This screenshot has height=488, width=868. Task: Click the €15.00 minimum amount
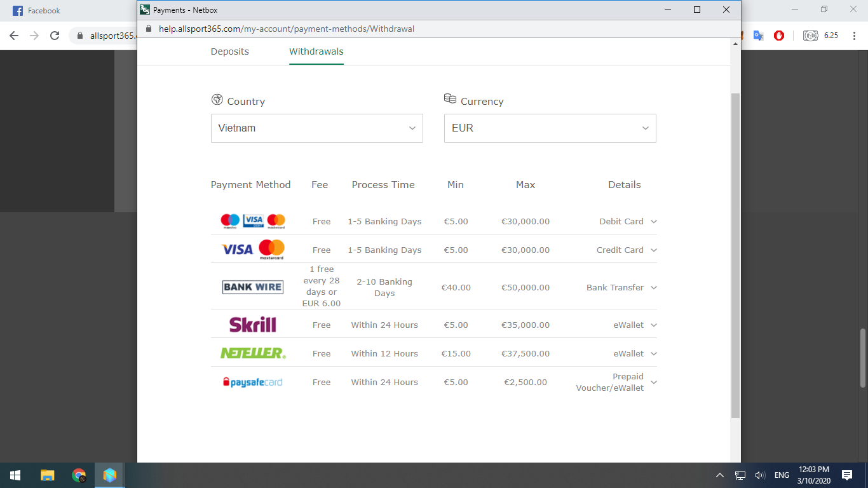[x=456, y=354]
